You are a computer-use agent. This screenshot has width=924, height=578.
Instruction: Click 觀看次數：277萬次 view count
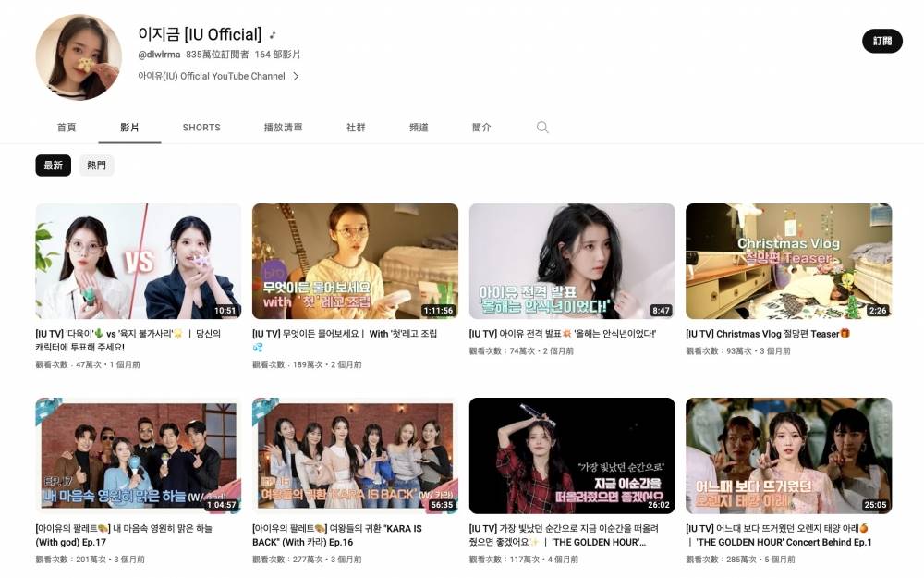pyautogui.click(x=287, y=560)
